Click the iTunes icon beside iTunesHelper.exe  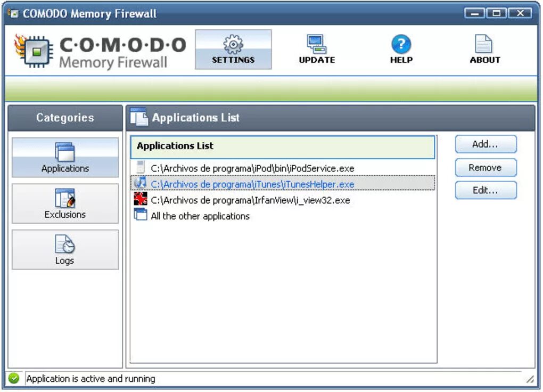(140, 183)
